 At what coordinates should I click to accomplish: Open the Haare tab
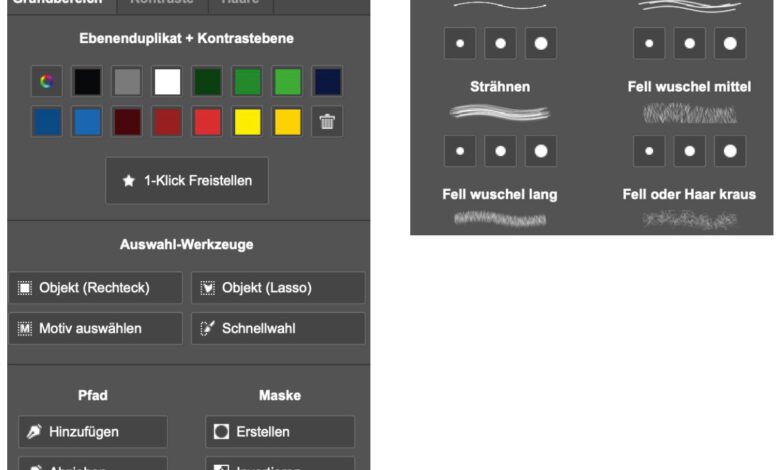240,3
